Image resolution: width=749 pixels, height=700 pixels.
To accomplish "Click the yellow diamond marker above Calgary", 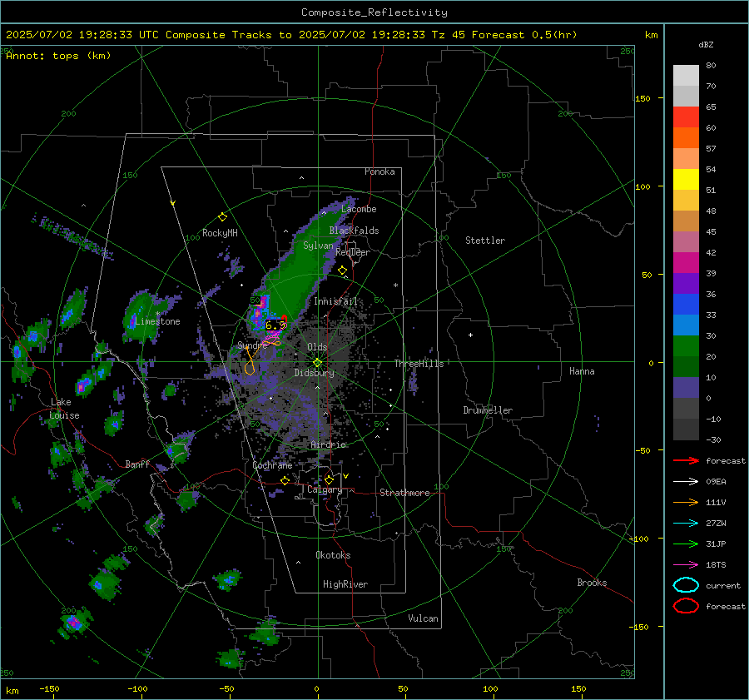I will pos(329,479).
